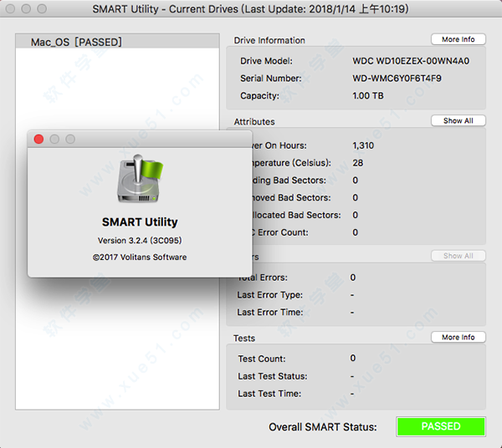Click the Tests section heading

coord(244,339)
